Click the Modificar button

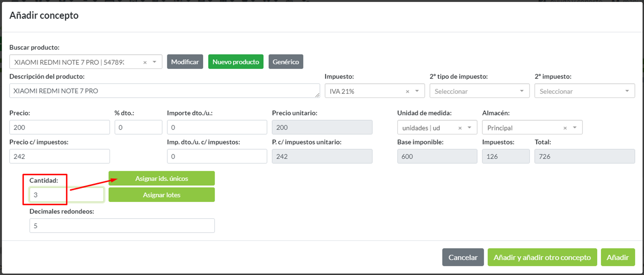(x=185, y=62)
